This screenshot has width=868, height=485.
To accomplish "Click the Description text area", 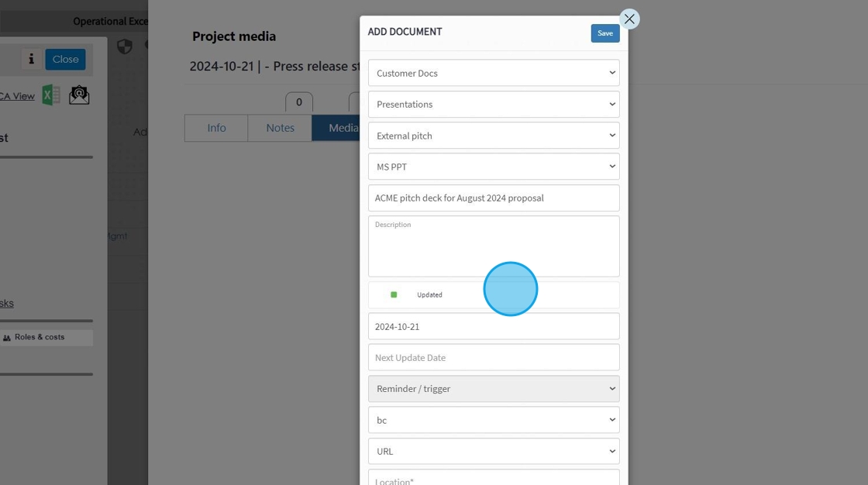I will click(494, 246).
